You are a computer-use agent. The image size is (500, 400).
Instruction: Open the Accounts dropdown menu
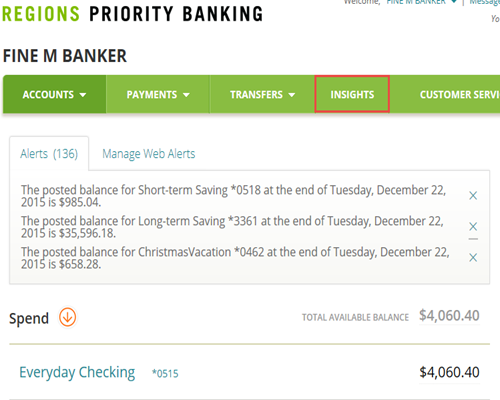55,95
